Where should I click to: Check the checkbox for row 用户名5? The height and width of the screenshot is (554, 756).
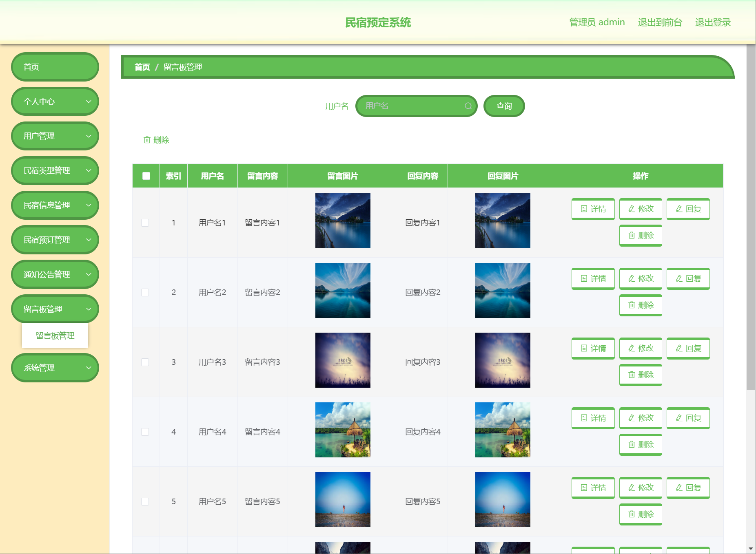click(145, 501)
